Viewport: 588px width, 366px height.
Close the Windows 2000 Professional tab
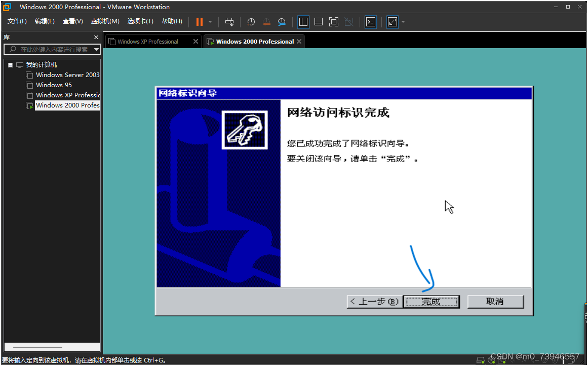click(x=299, y=42)
